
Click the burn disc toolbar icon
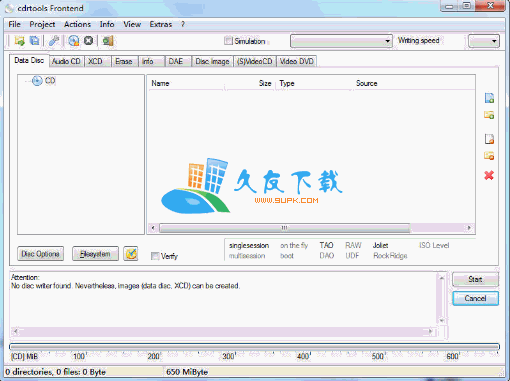[73, 41]
